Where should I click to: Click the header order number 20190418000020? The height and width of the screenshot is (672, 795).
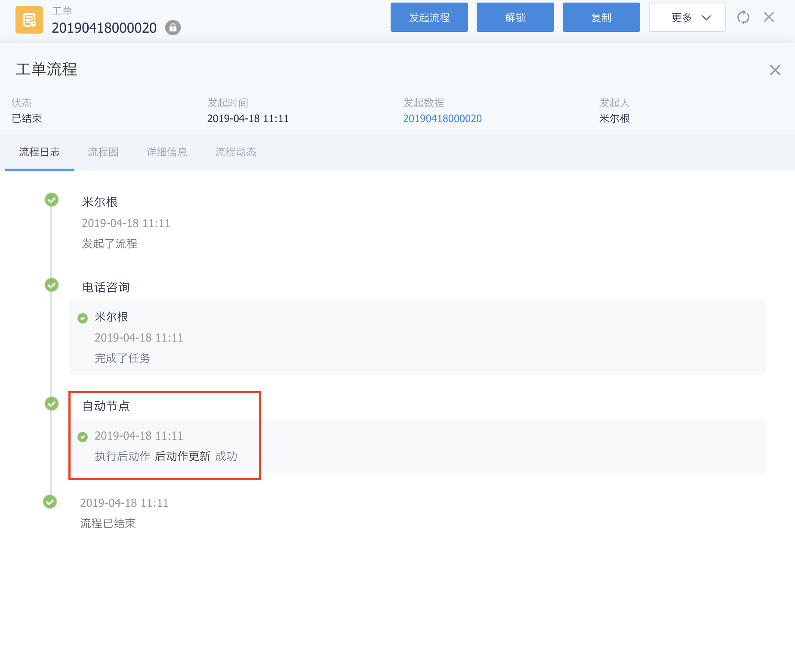pos(104,28)
